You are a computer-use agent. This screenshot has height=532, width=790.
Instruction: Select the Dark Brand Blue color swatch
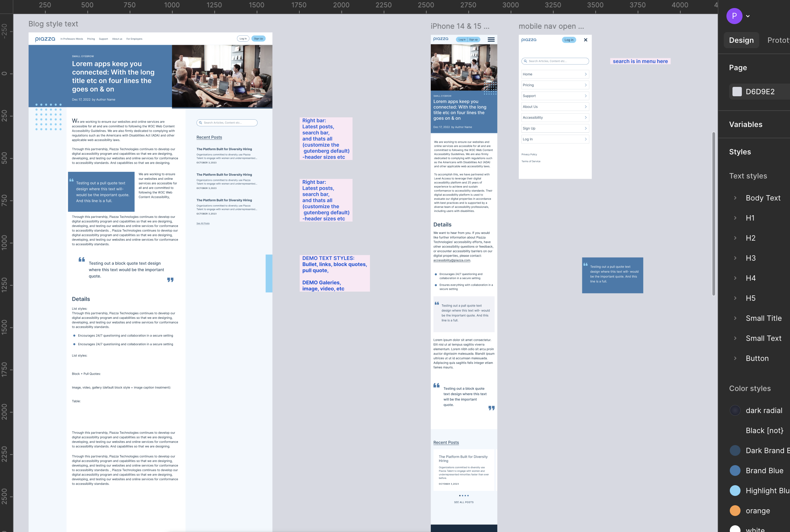pos(735,450)
